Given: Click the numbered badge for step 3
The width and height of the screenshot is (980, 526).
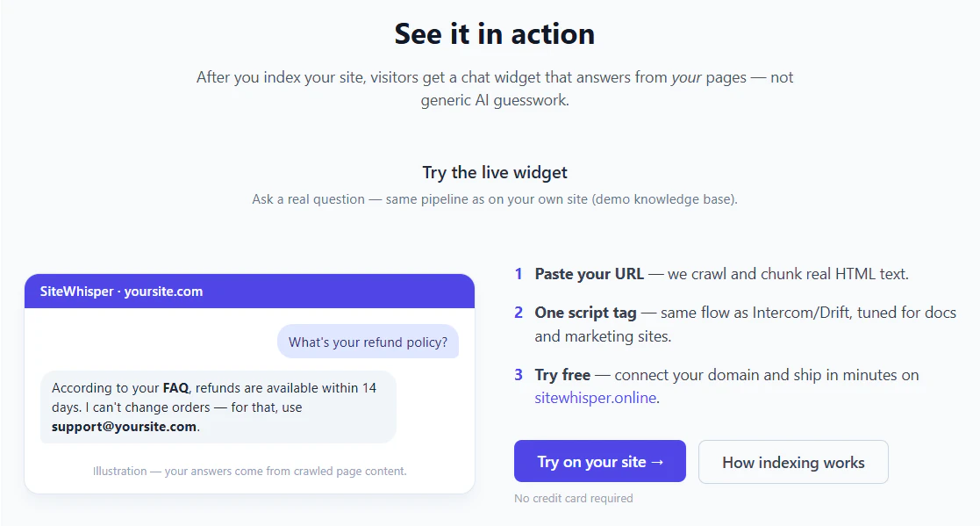Looking at the screenshot, I should (518, 374).
